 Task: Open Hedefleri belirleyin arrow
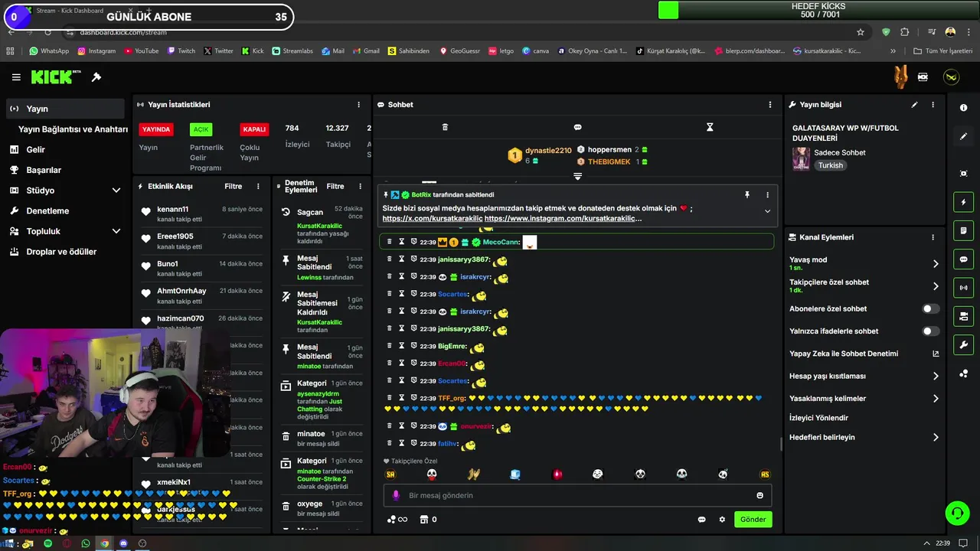click(x=936, y=437)
